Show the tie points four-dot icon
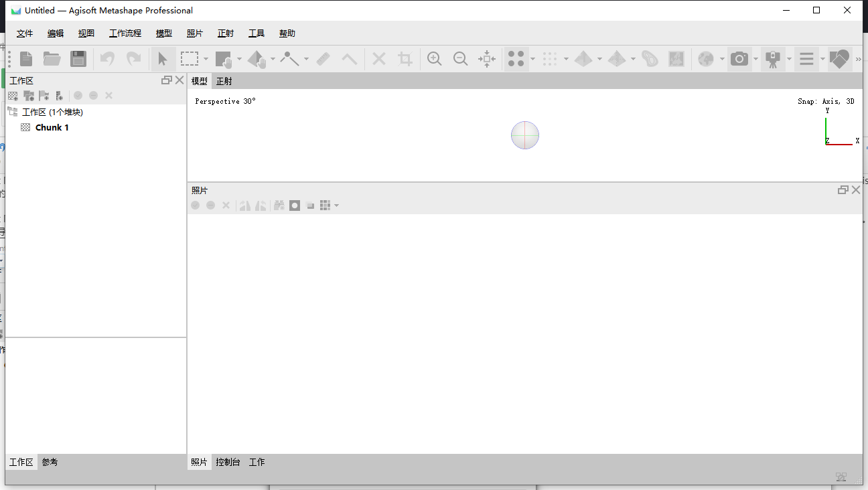The width and height of the screenshot is (868, 490). [516, 59]
